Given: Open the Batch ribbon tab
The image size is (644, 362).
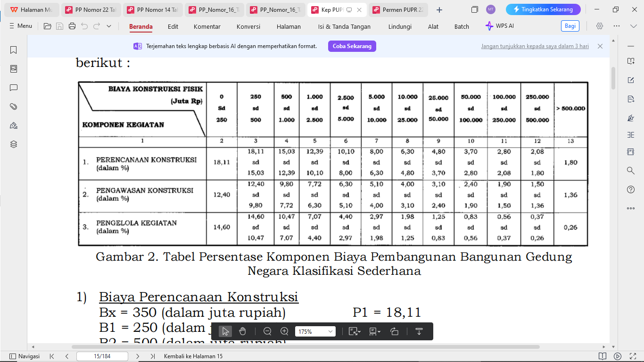Looking at the screenshot, I should [462, 27].
